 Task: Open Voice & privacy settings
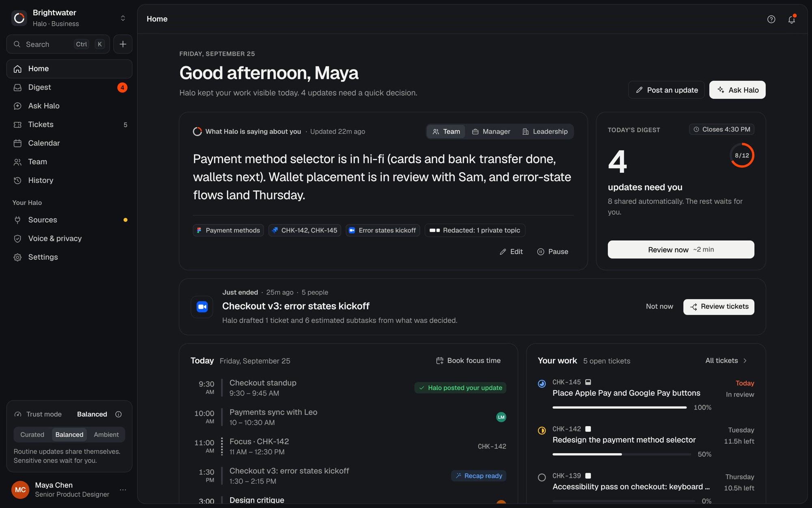coord(69,239)
